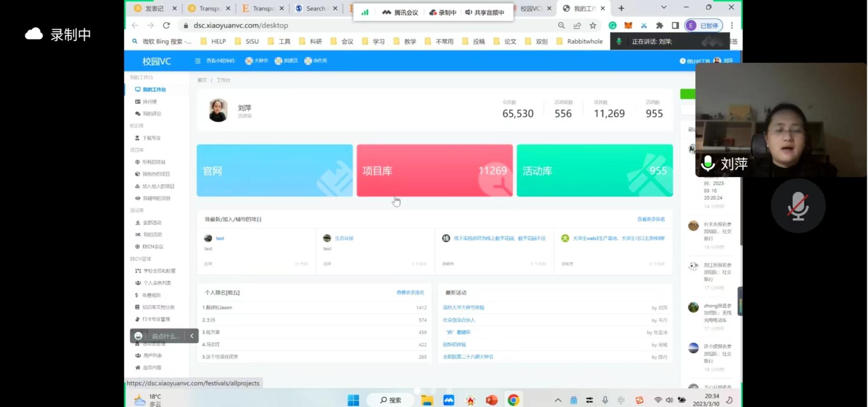Bookmark this page with star icon
868x407 pixels.
pos(593,26)
